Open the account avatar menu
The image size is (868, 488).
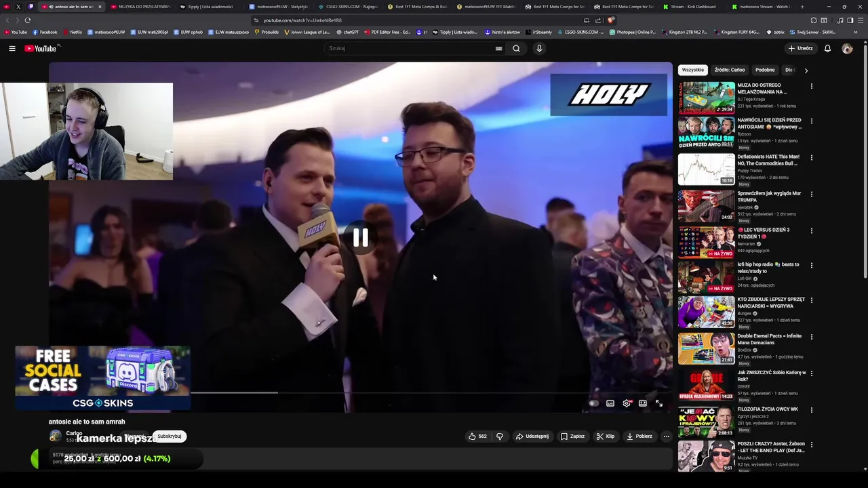coord(847,48)
